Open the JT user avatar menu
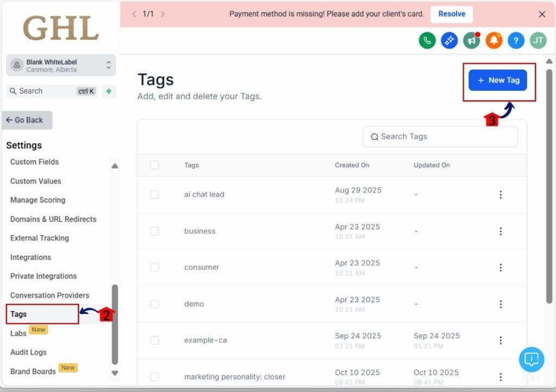Screen dimensions: 556x392 [x=538, y=41]
